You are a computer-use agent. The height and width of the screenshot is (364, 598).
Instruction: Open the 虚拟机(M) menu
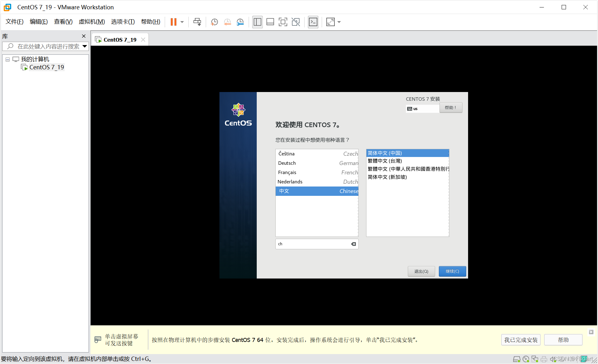(x=92, y=22)
